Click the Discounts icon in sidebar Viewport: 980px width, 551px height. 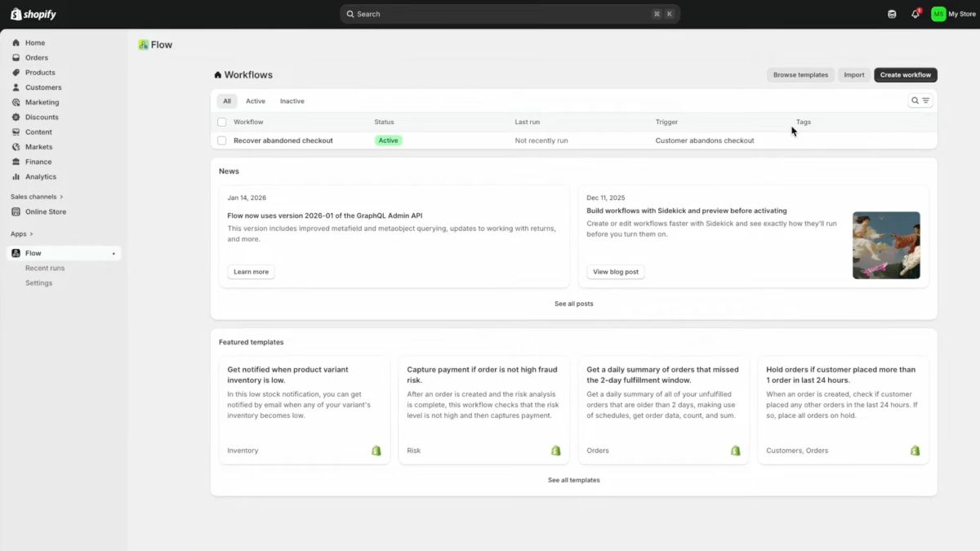pos(16,117)
